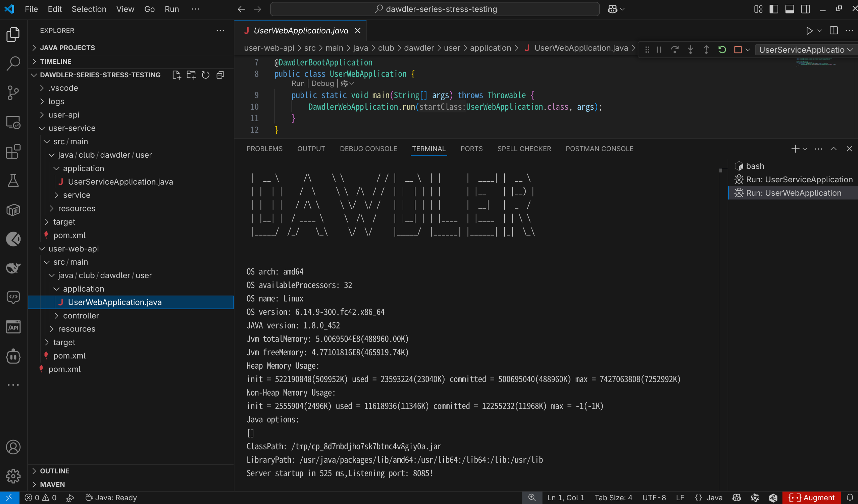Stop the debug session

738,50
